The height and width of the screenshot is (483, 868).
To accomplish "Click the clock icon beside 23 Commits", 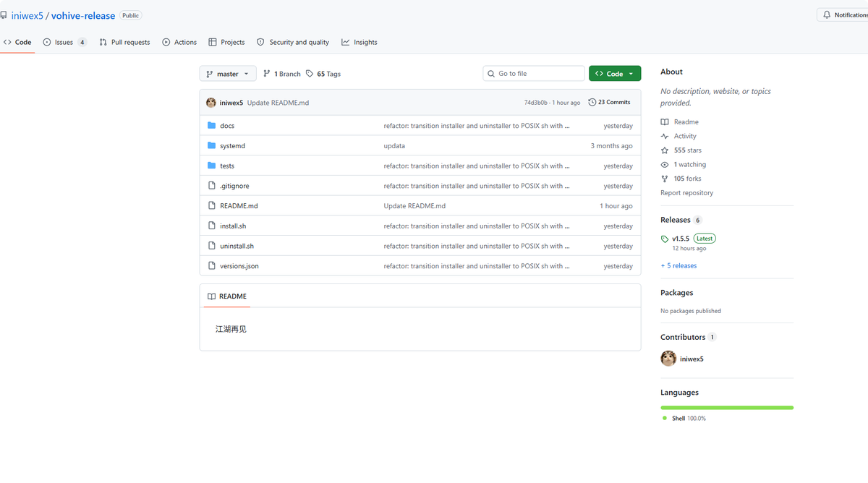I will click(x=592, y=102).
